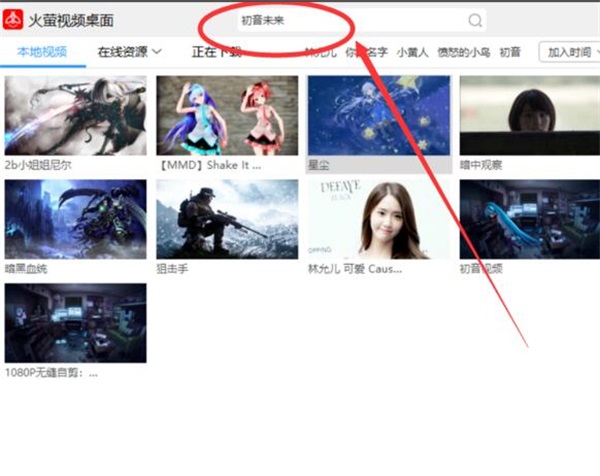
Task: Open the 暗黑血统 video thumbnail
Action: click(75, 219)
